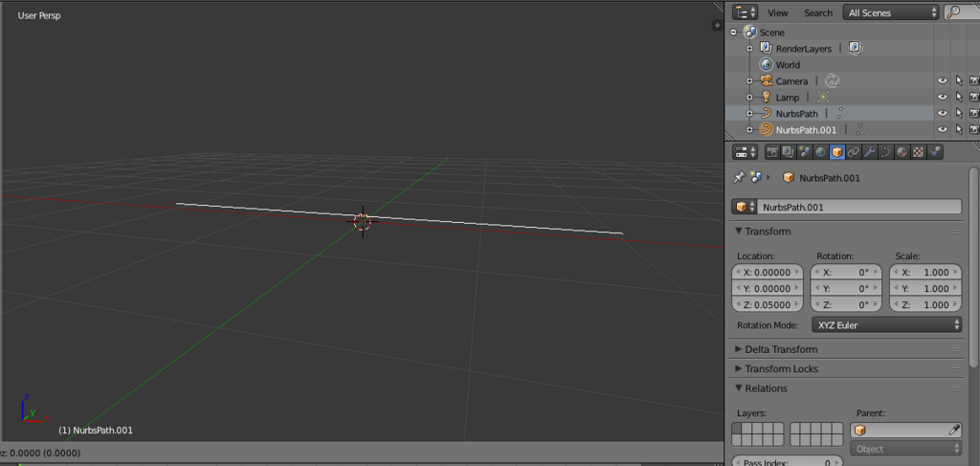Expand the RenderLayers tree node
The image size is (980, 466).
(x=749, y=49)
